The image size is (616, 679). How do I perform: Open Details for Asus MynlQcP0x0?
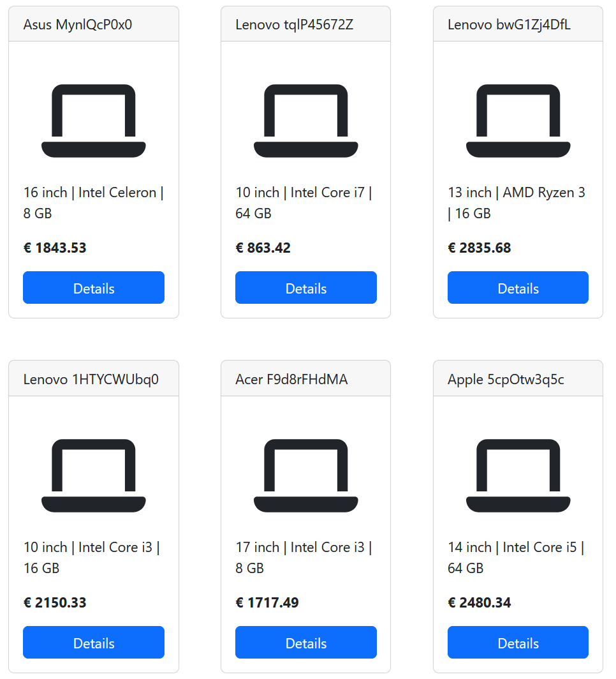point(94,288)
